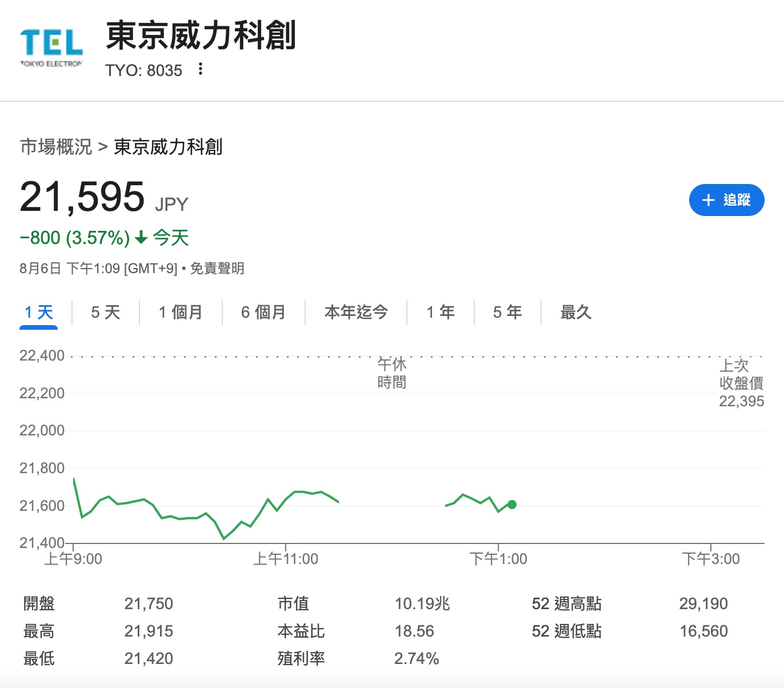Switch to the 1 個月 tab
The height and width of the screenshot is (688, 784).
coord(181,313)
